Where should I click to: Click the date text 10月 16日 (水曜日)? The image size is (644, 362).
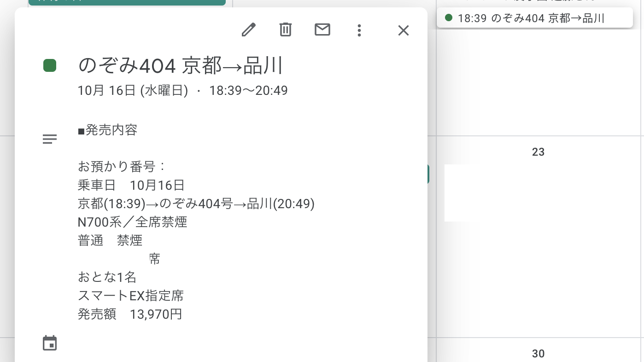(x=133, y=90)
